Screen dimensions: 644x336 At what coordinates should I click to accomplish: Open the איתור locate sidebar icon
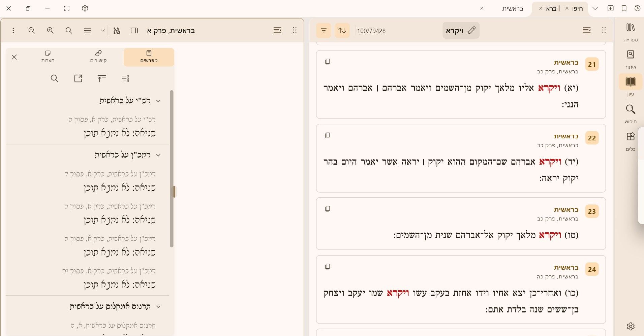(x=630, y=60)
